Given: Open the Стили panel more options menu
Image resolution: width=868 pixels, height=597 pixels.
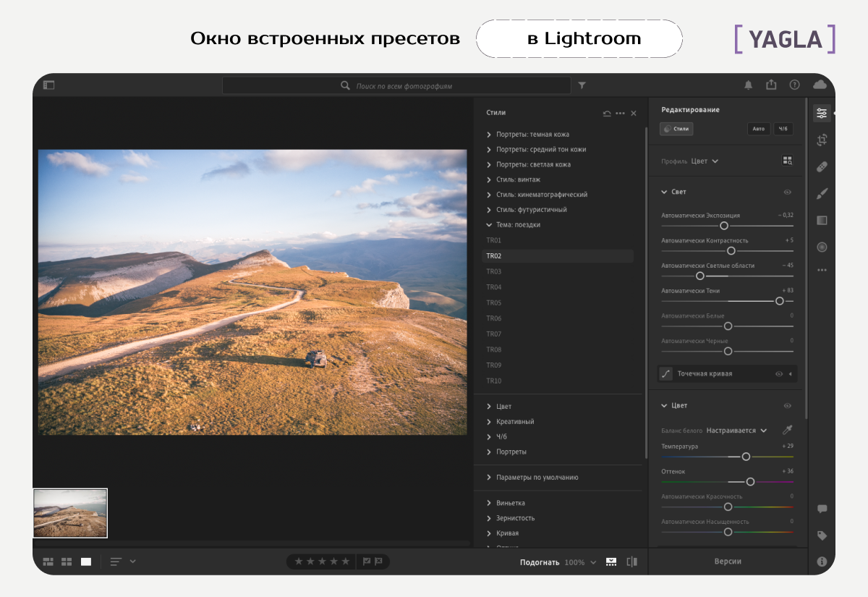Looking at the screenshot, I should tap(620, 114).
